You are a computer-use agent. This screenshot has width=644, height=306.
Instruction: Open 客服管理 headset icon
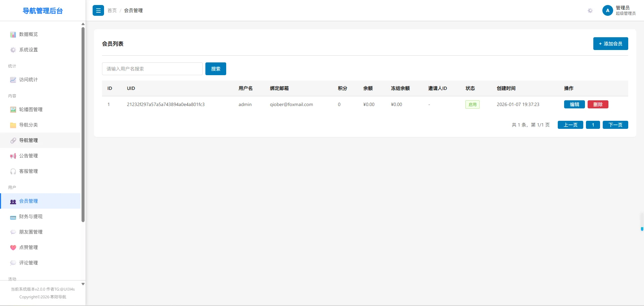tap(13, 171)
